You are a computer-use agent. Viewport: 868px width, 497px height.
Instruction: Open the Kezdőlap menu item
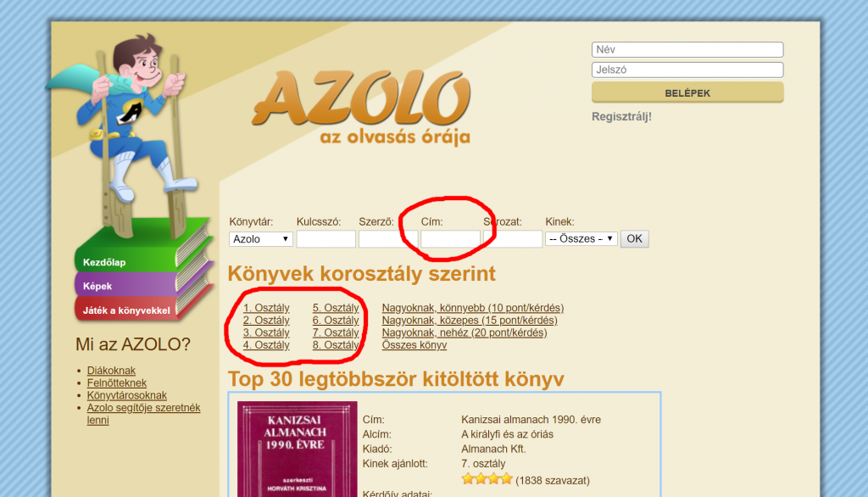104,262
